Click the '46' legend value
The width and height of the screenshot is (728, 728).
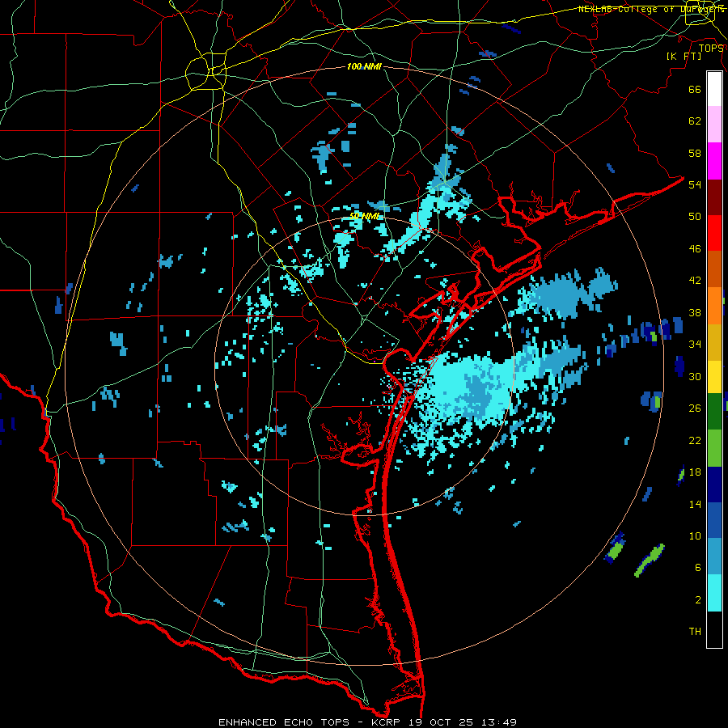point(695,249)
